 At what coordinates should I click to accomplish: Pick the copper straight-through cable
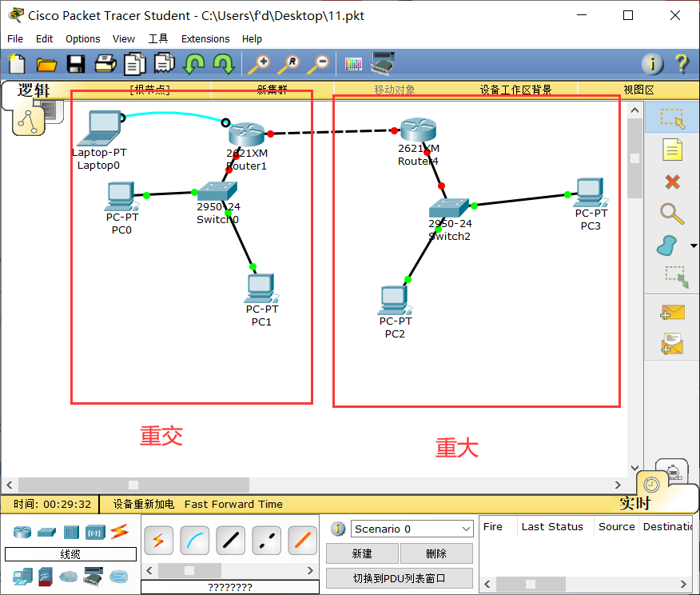coord(230,540)
